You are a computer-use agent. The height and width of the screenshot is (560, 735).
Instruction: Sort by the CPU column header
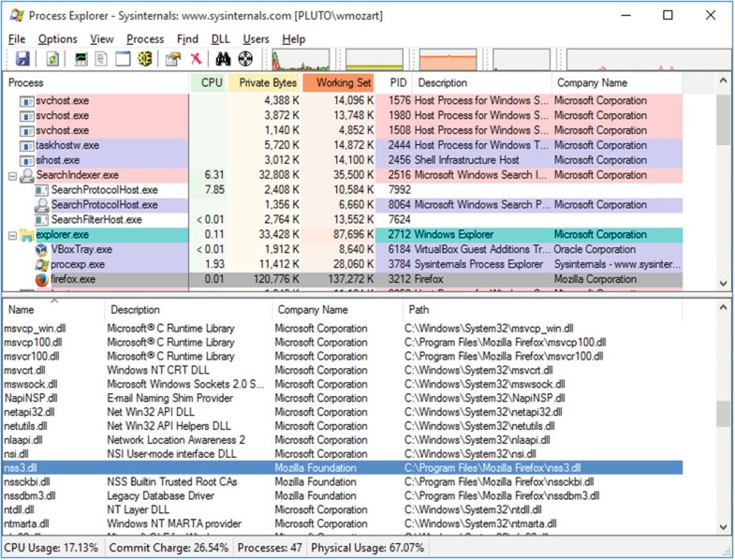pos(209,83)
